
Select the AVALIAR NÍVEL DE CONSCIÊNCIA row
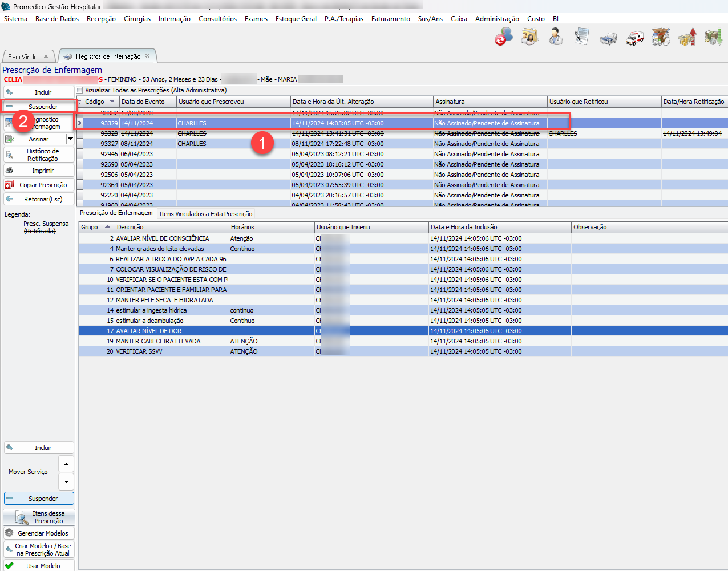tap(163, 238)
